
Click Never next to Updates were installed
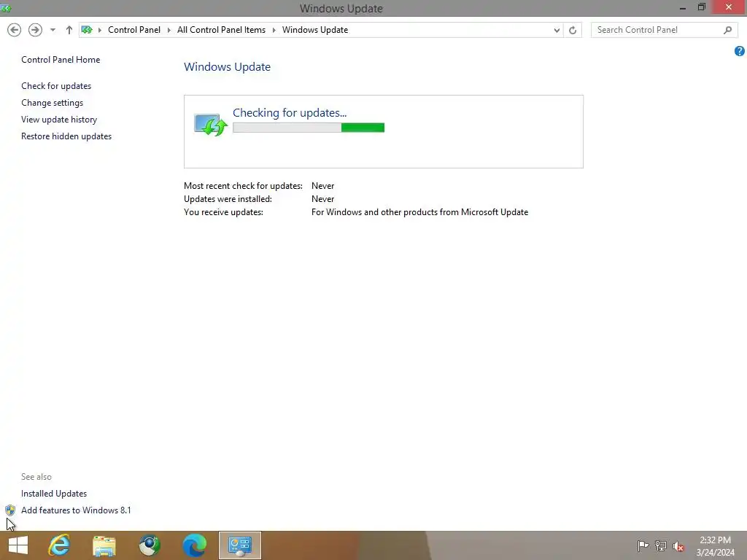click(x=323, y=199)
